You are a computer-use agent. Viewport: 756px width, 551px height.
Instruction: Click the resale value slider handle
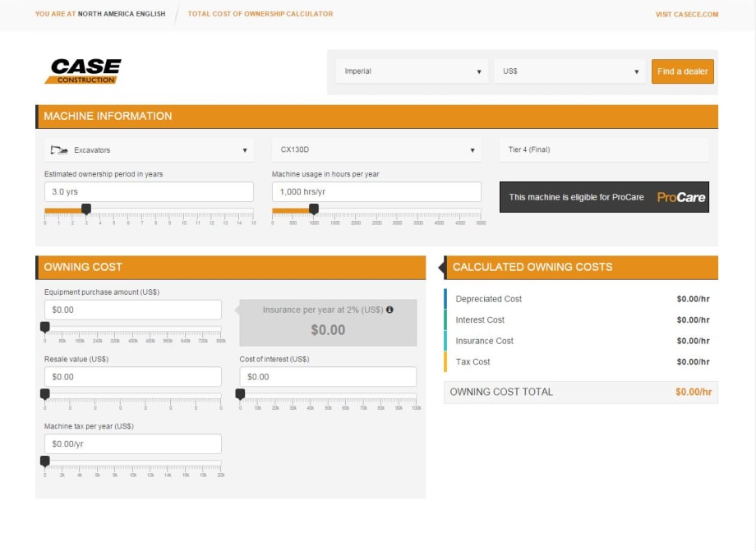[45, 394]
